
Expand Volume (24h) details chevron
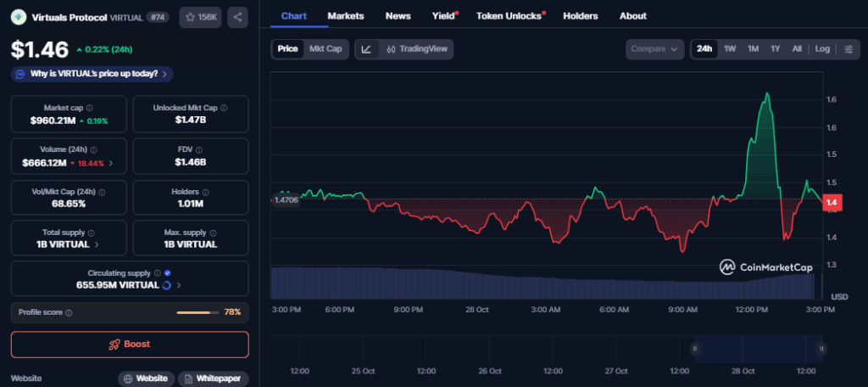point(111,164)
